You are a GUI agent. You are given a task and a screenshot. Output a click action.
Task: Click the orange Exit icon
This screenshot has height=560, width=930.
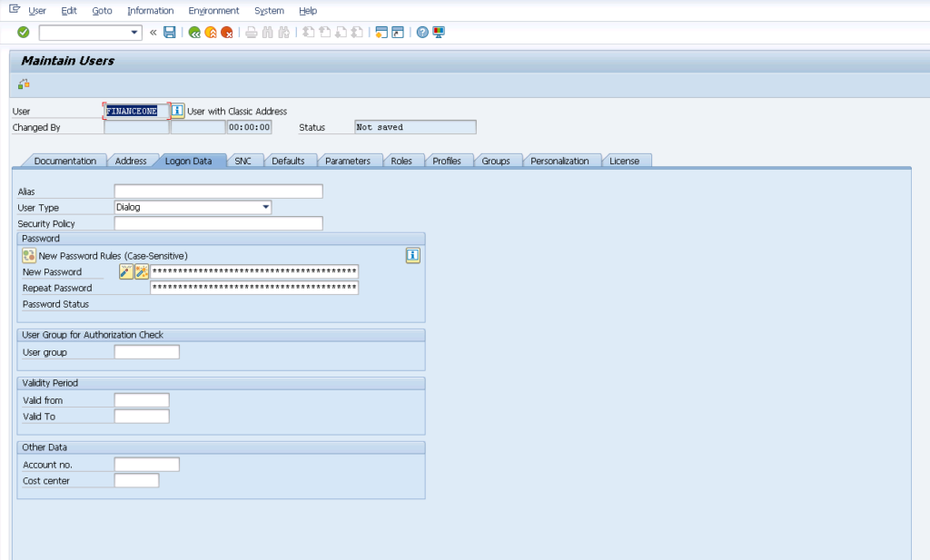[211, 33]
